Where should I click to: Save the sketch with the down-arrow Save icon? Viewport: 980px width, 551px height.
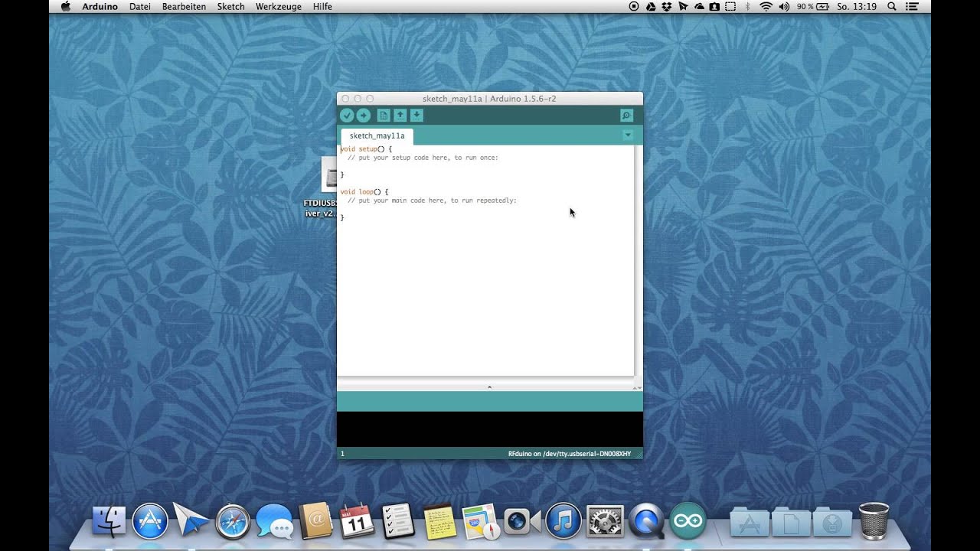click(x=416, y=116)
